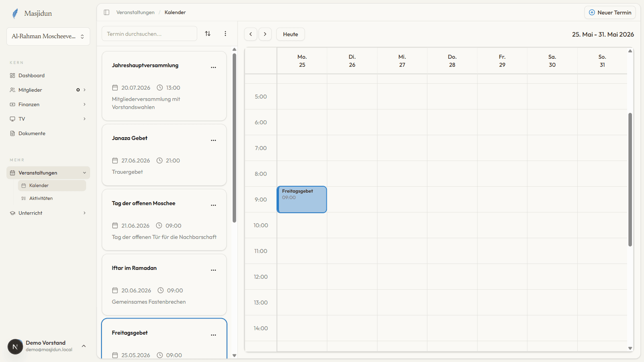Open options for Freitagsgebet card
The height and width of the screenshot is (362, 644).
click(x=213, y=335)
